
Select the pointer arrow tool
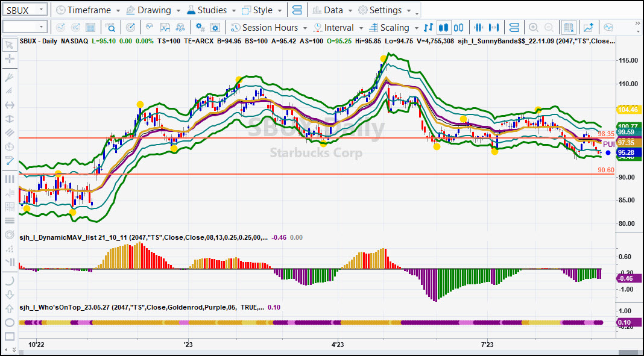click(x=9, y=45)
